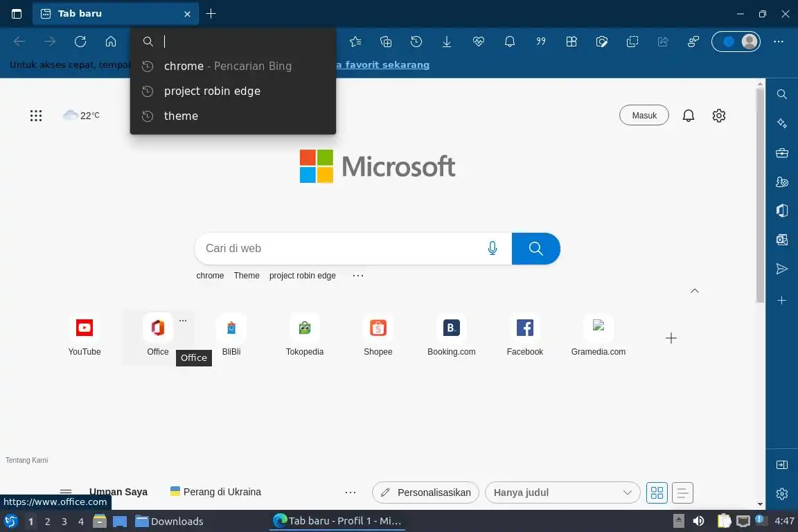The width and height of the screenshot is (798, 532).
Task: Open the Downloads toolbar icon
Action: tap(447, 42)
